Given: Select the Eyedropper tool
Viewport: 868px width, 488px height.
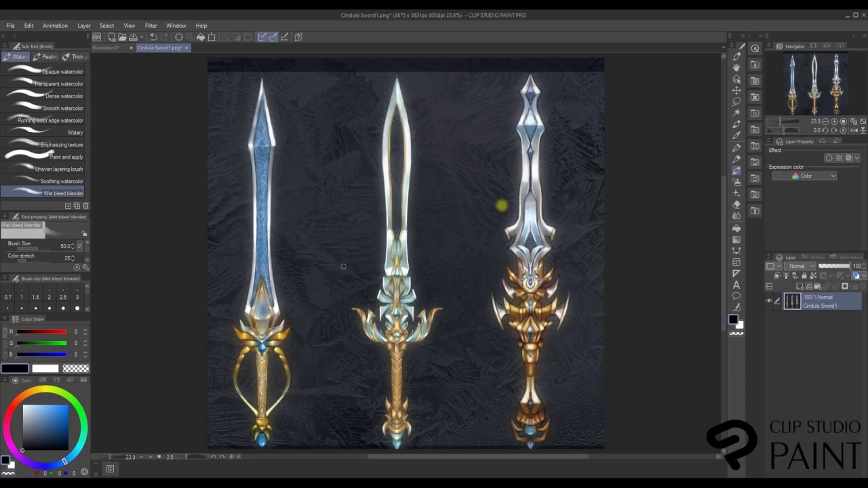Looking at the screenshot, I should coord(737,135).
